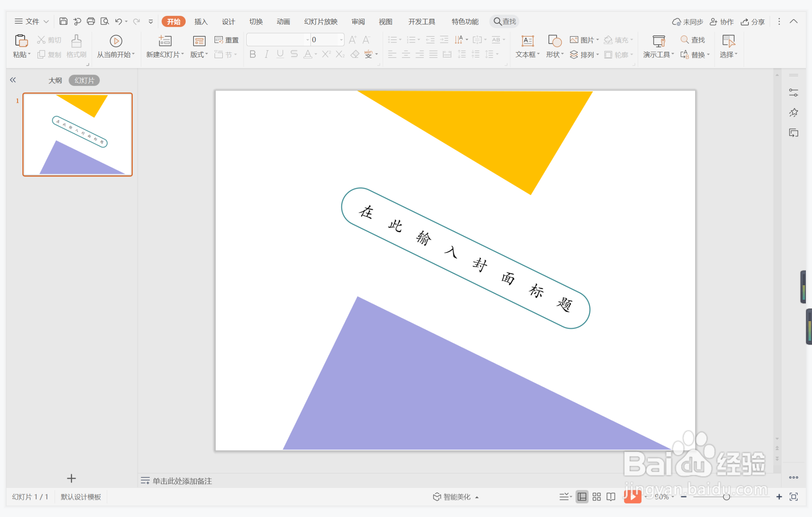Image resolution: width=812 pixels, height=517 pixels.
Task: Open the 形状 shapes icon
Action: [x=554, y=41]
